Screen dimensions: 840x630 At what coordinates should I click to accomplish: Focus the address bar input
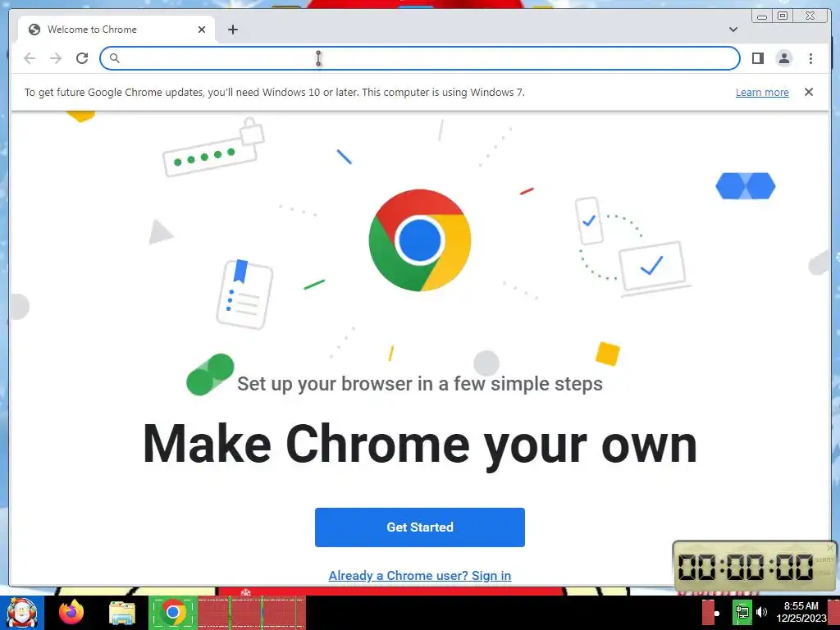coord(419,58)
